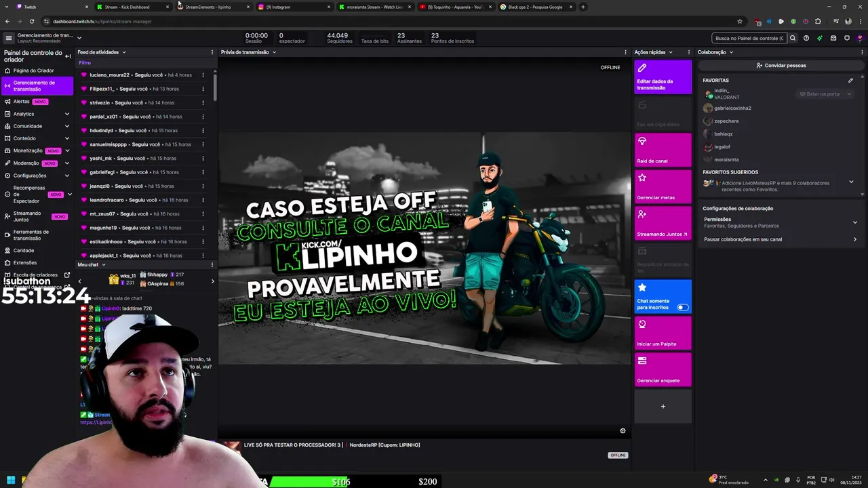Click the Iniciar um Palpite action
This screenshot has height=488, width=868.
[663, 333]
